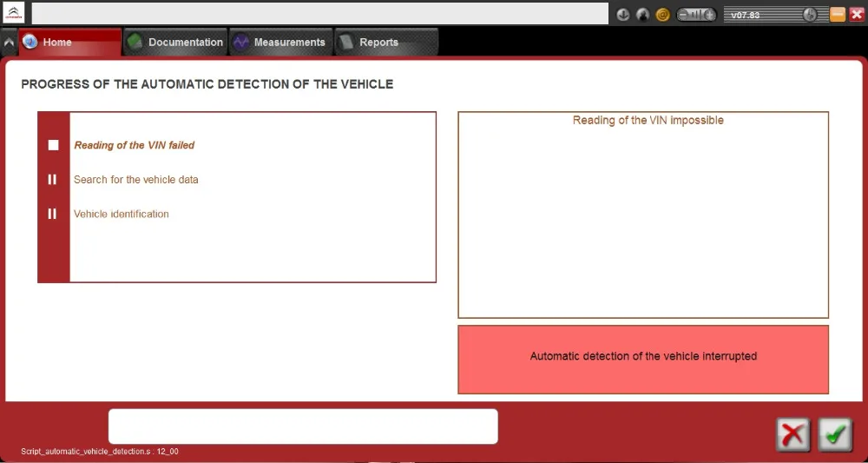The height and width of the screenshot is (463, 868).
Task: Open the Reports tab
Action: coord(386,42)
